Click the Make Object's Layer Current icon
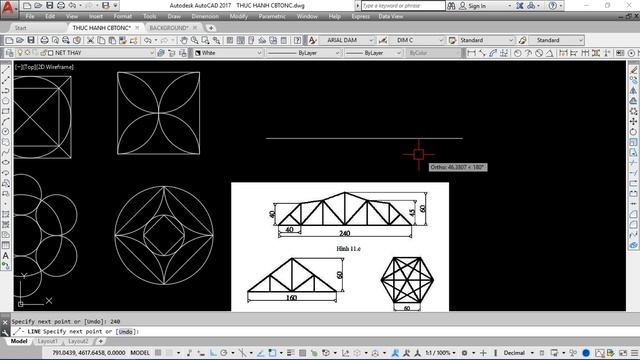The height and width of the screenshot is (360, 640). point(161,53)
